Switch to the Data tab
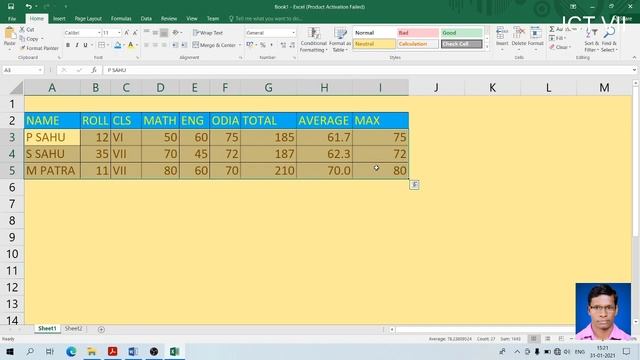 tap(146, 19)
